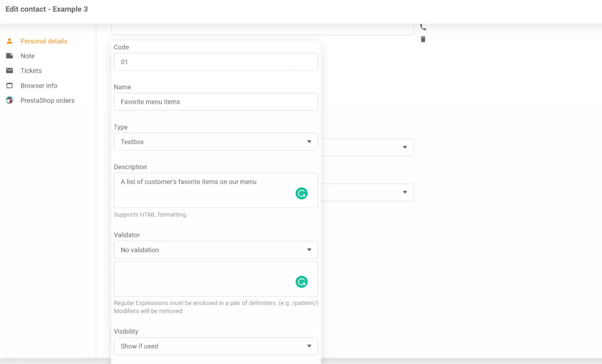Edit the Code field containing 01
602x364 pixels.
click(216, 62)
